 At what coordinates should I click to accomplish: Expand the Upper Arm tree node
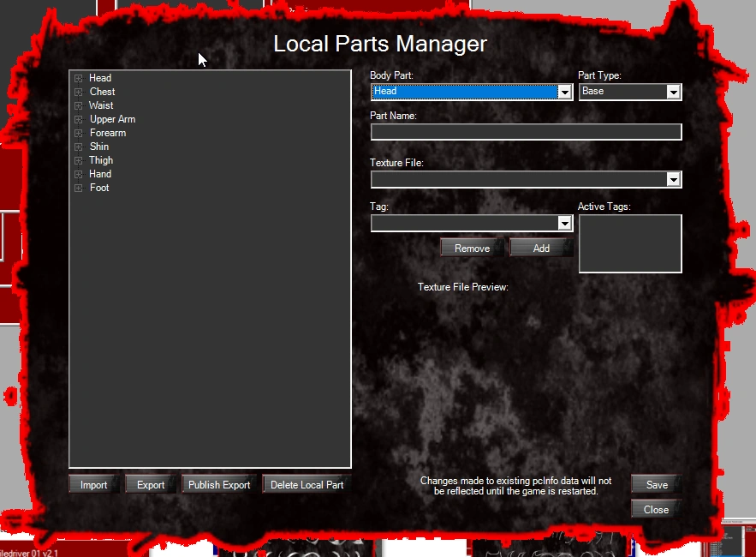point(77,118)
